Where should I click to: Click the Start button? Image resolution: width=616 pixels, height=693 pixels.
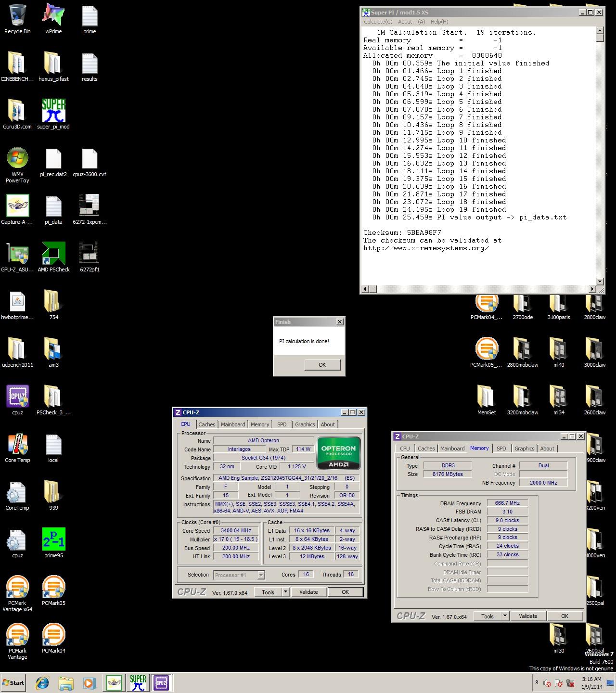pos(13,682)
